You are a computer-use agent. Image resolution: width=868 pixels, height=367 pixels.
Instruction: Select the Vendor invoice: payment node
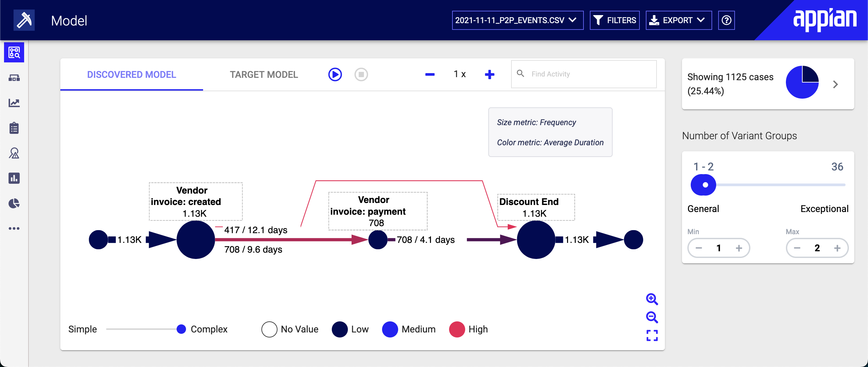(x=378, y=240)
